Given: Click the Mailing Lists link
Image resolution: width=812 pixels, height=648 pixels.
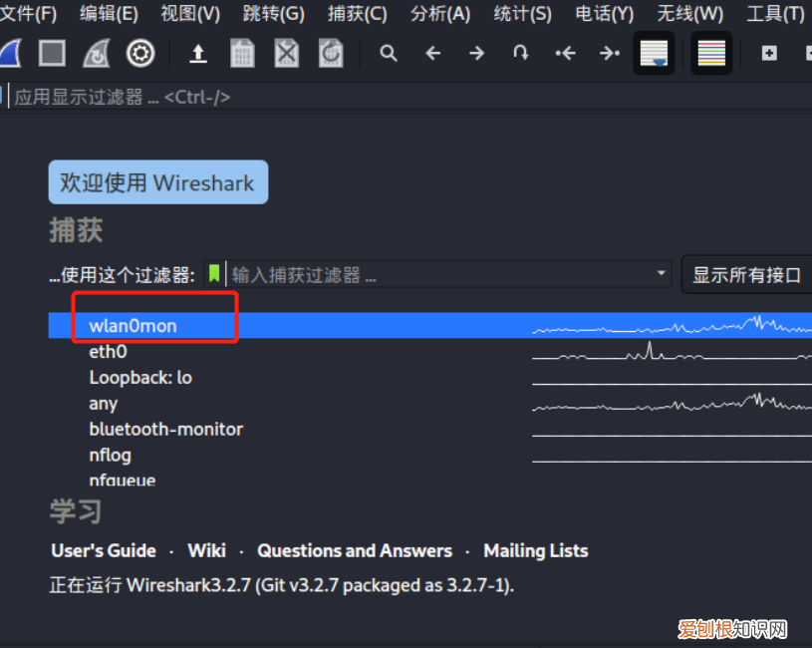Looking at the screenshot, I should click(535, 550).
